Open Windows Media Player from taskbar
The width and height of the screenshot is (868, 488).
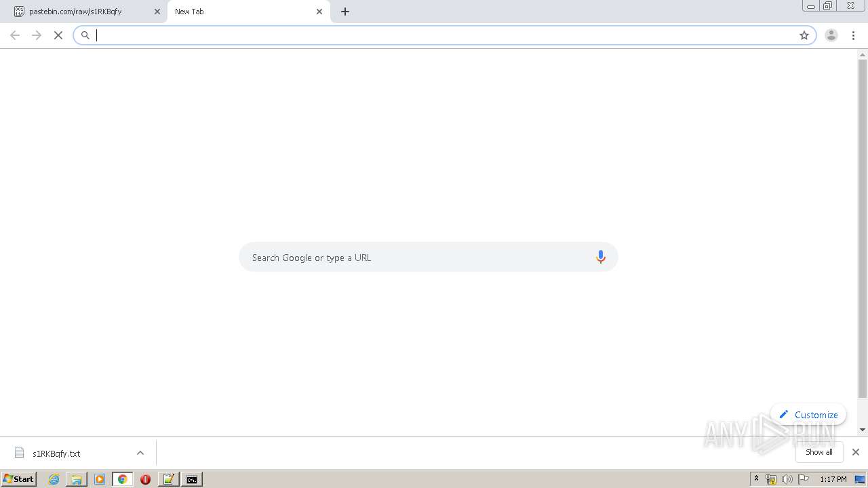coord(100,479)
